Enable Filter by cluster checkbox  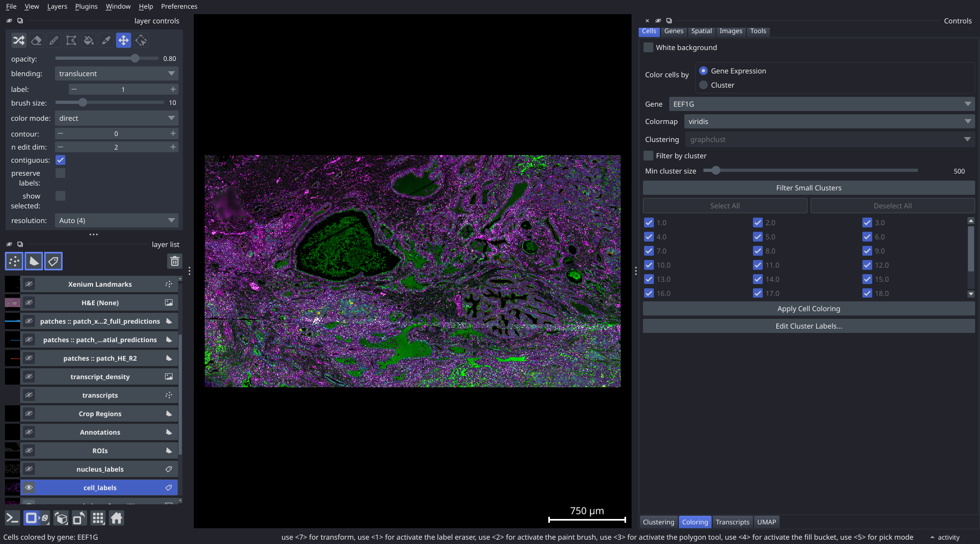click(648, 156)
